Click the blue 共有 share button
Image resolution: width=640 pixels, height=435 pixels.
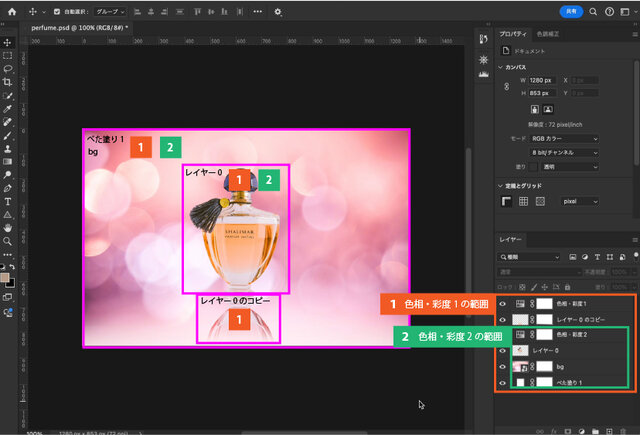(571, 12)
